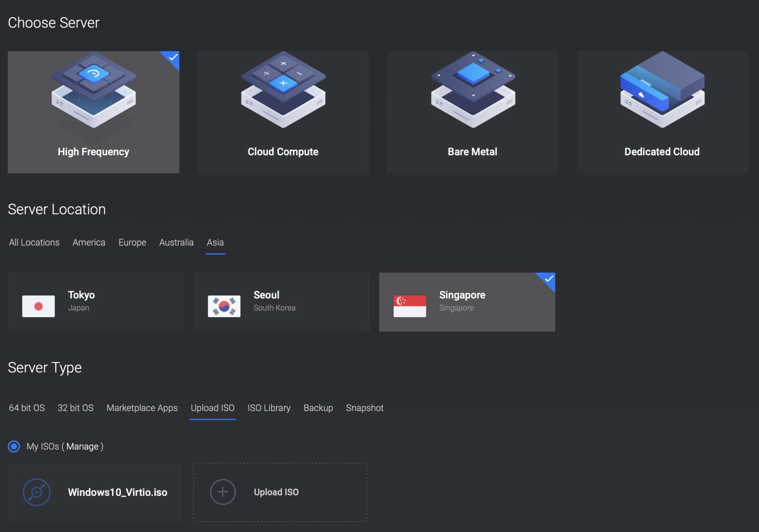The height and width of the screenshot is (532, 759).
Task: Toggle the My ISOs radio button
Action: 14,446
